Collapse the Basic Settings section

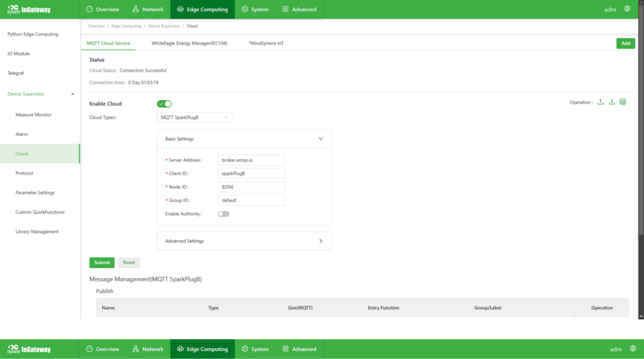(x=320, y=139)
